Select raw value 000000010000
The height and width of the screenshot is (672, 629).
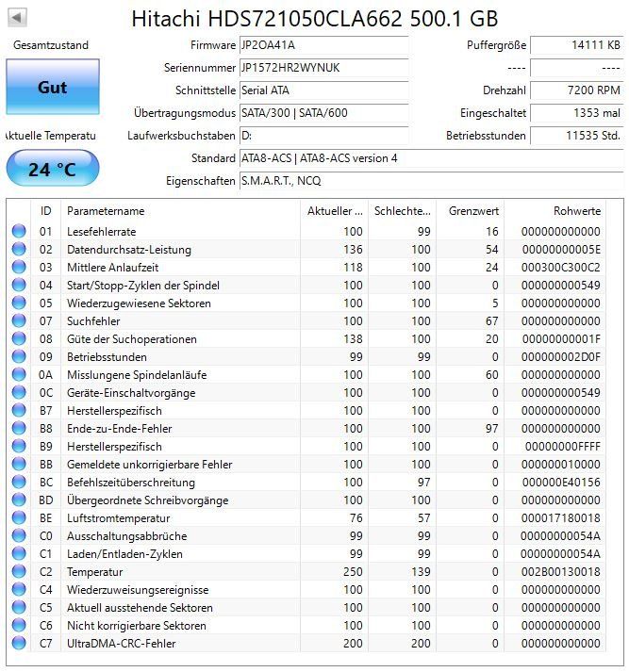(561, 464)
